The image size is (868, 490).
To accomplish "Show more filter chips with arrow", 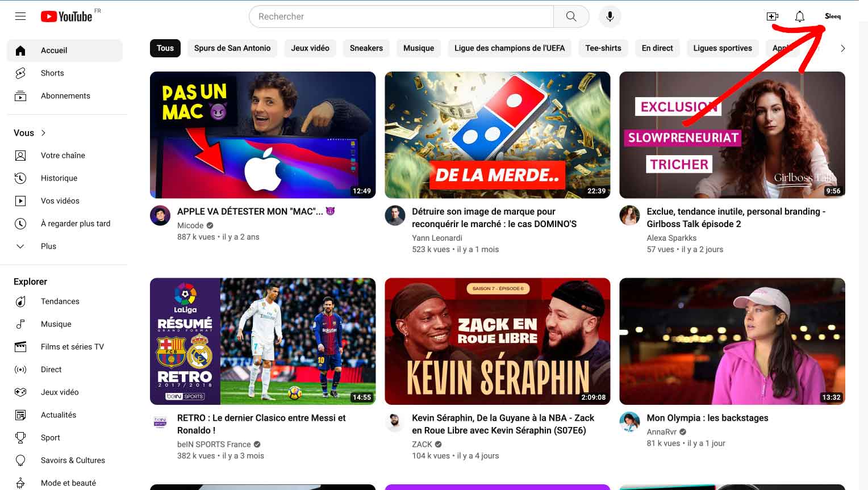I will (x=842, y=48).
